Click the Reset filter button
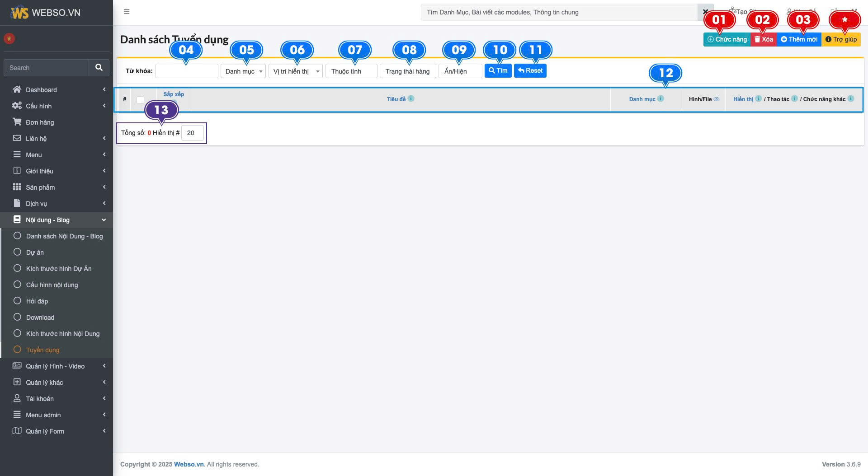Viewport: 868px width, 476px height. 530,71
